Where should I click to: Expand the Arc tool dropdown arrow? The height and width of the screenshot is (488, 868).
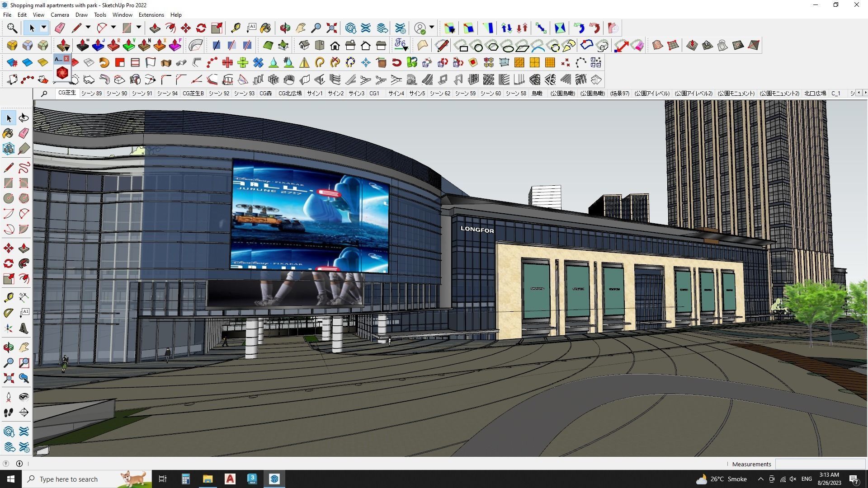(113, 28)
